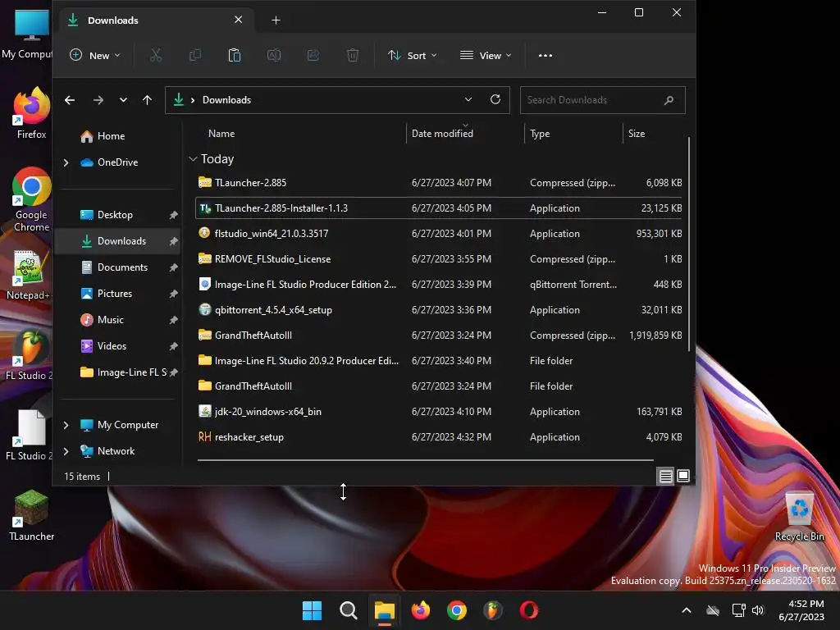Close the Downloads tab
The image size is (840, 630).
(x=239, y=20)
